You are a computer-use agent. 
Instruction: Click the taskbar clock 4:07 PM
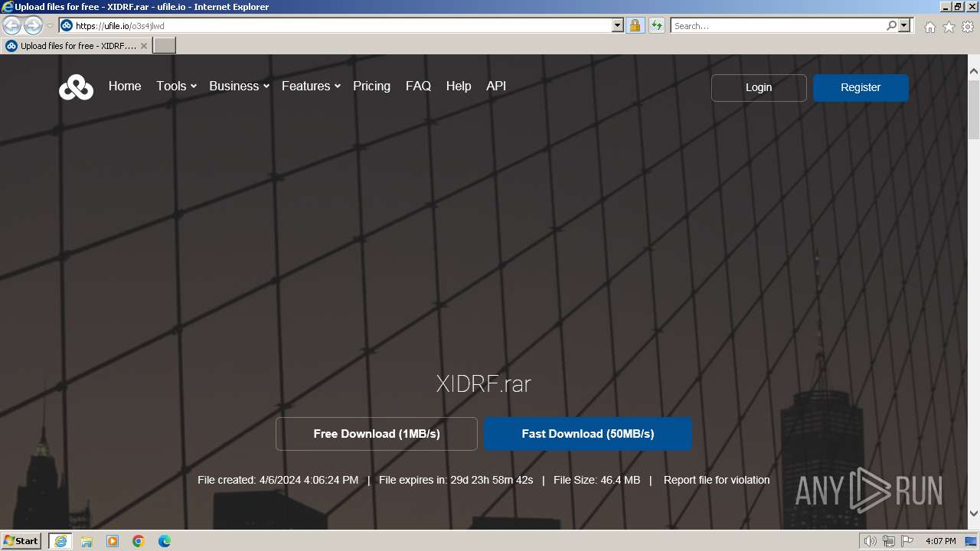tap(940, 541)
